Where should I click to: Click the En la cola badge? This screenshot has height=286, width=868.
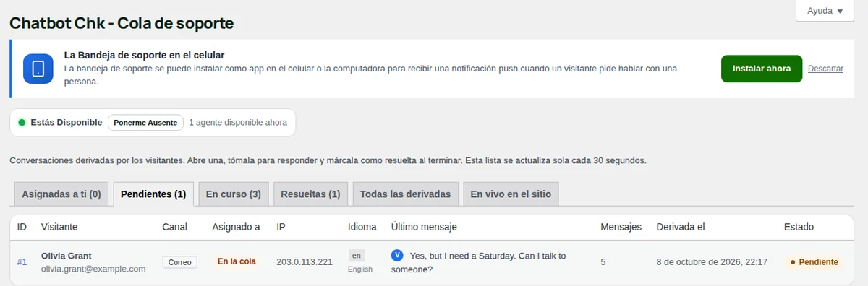tap(237, 261)
